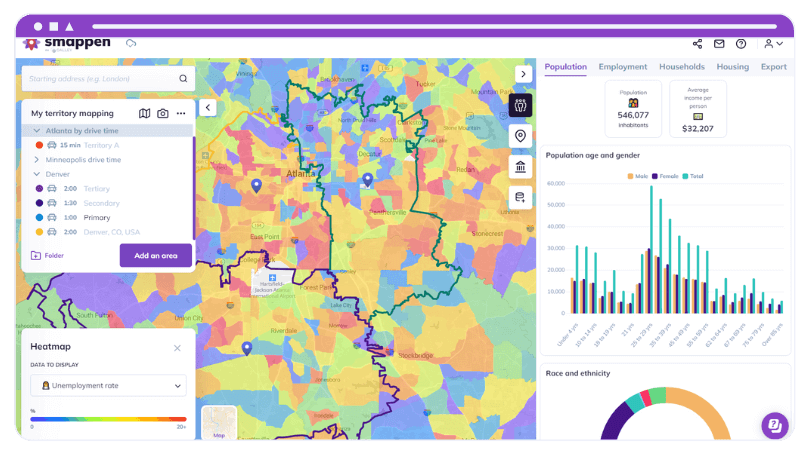Click the Add an area button
The image size is (810, 454).
pos(155,255)
